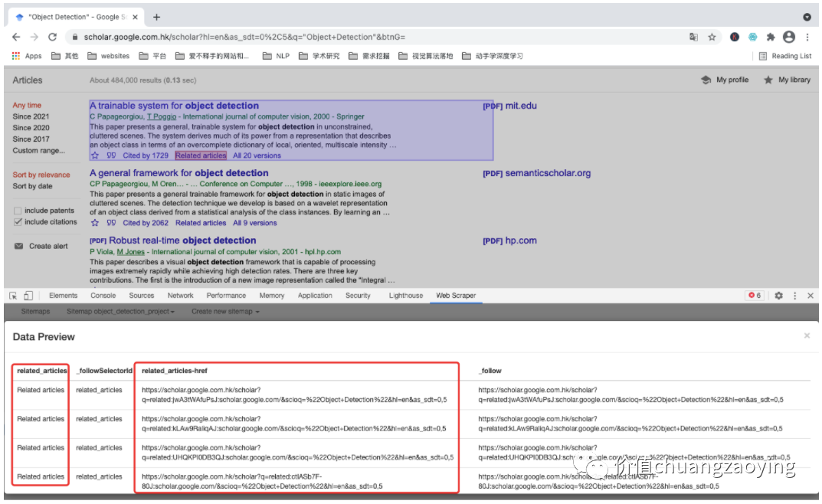Viewport: 822px width, 504px height.
Task: Cite the first result with quote icon
Action: point(111,155)
